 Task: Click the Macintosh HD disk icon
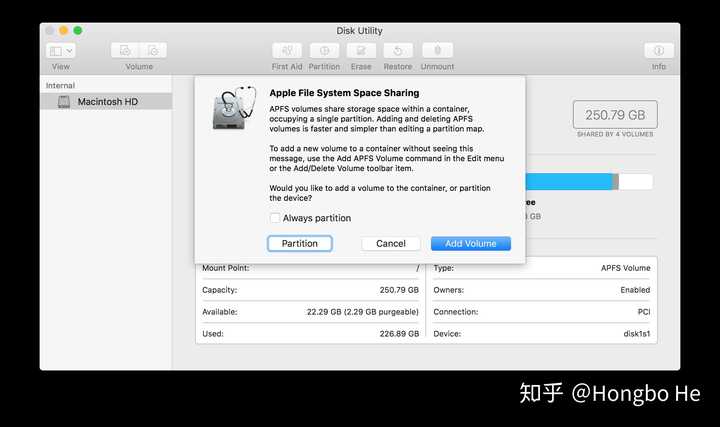(64, 101)
